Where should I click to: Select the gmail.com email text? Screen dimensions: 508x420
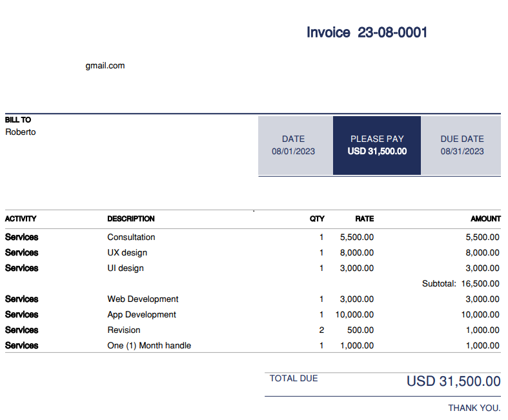click(x=105, y=66)
